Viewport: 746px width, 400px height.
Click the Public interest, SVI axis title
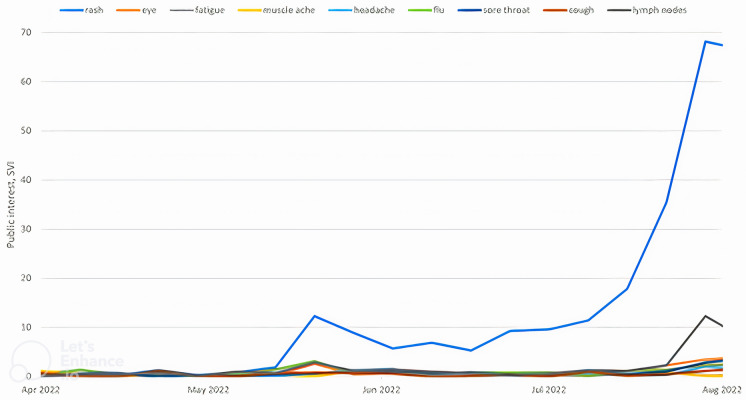11,205
